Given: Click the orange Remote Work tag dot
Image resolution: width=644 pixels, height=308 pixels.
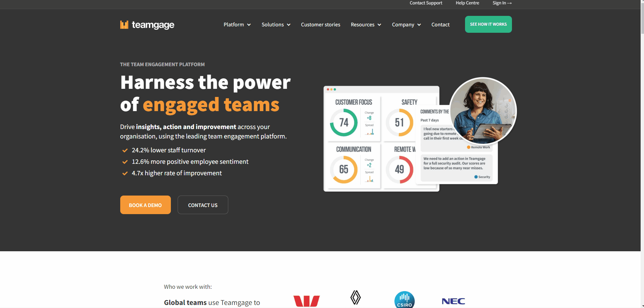Looking at the screenshot, I should click(469, 147).
